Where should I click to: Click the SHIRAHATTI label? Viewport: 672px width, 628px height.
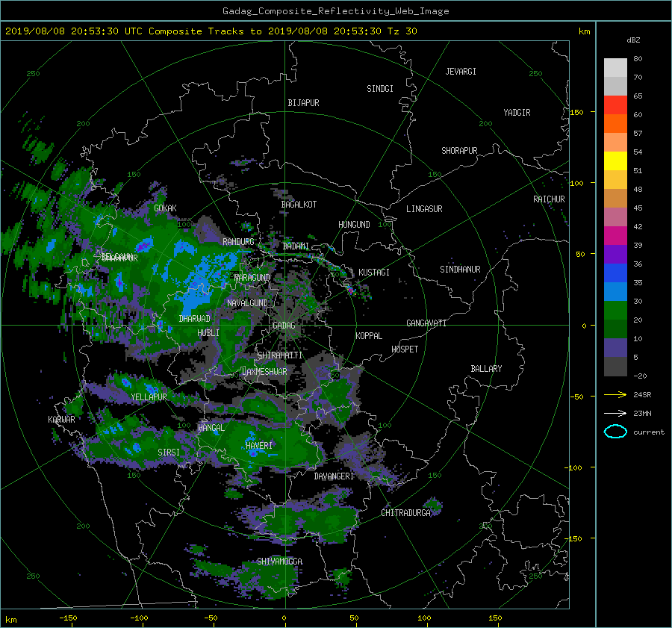pyautogui.click(x=280, y=355)
